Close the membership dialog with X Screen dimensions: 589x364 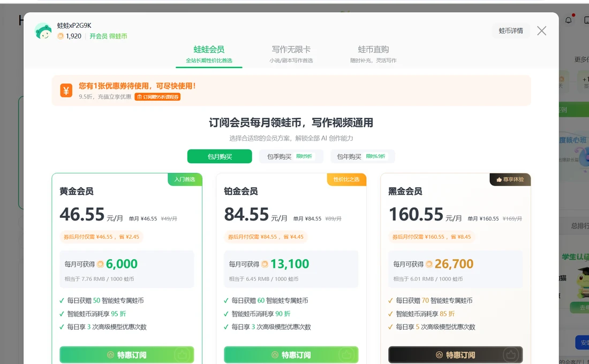click(541, 31)
